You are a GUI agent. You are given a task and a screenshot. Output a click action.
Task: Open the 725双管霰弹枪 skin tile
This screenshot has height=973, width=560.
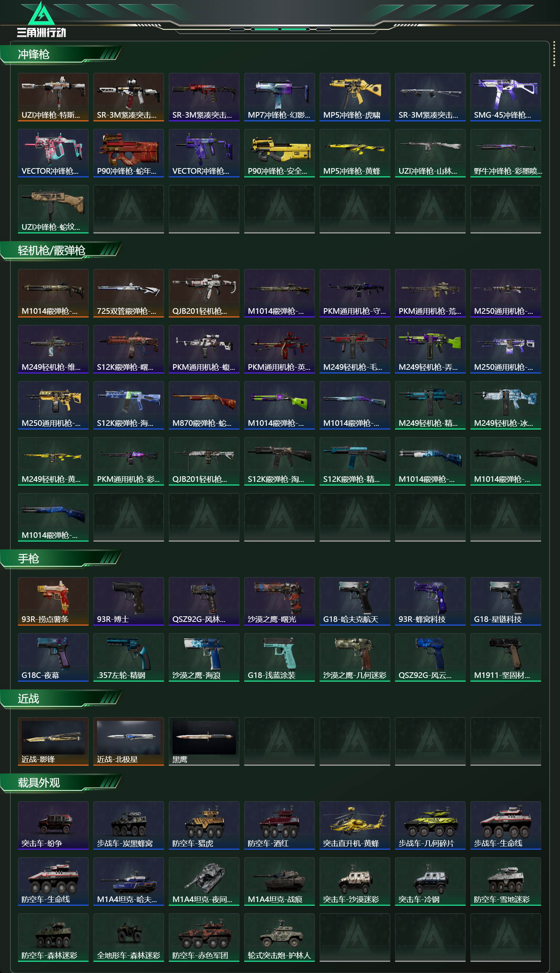pos(128,293)
